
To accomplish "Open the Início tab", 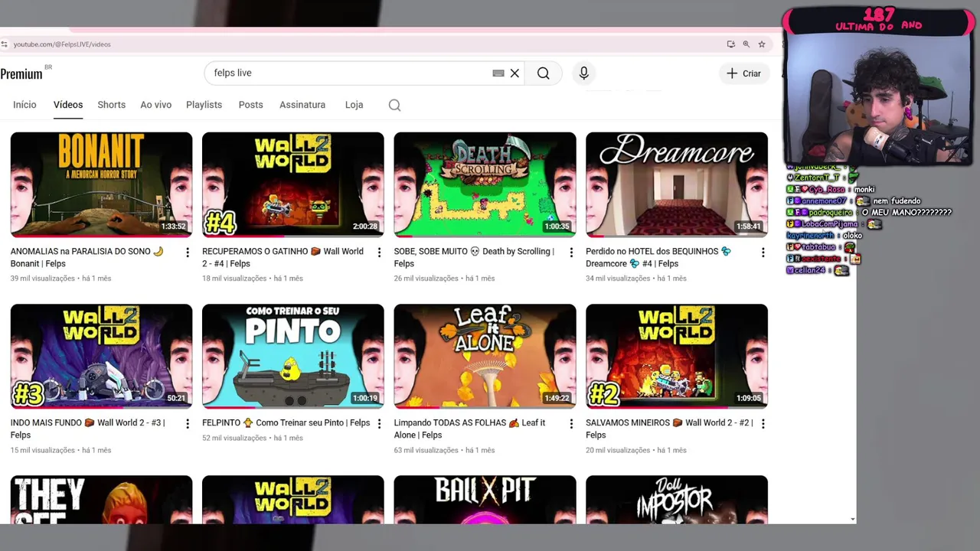I will coord(24,105).
